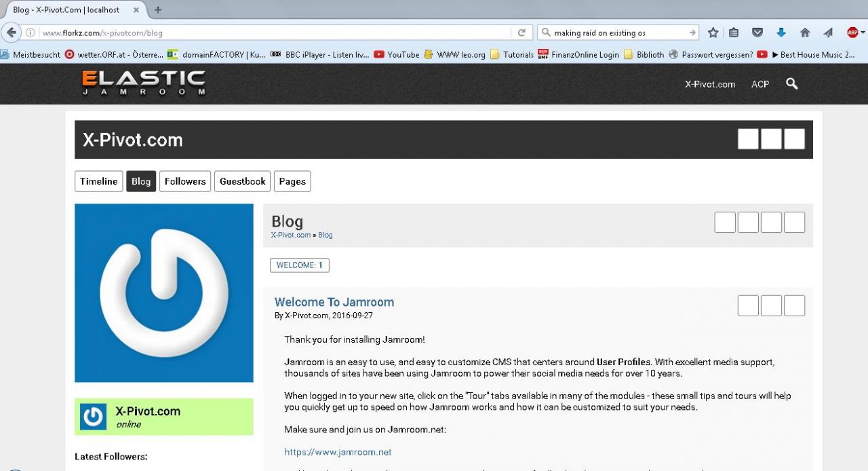Show site information for florkz.com
The height and width of the screenshot is (471, 868).
31,33
